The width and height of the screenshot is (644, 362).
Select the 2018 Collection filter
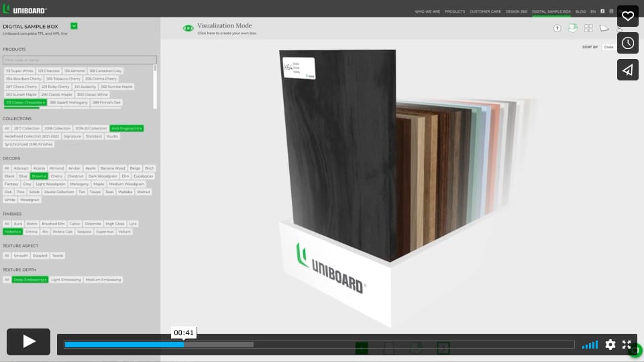tap(57, 129)
